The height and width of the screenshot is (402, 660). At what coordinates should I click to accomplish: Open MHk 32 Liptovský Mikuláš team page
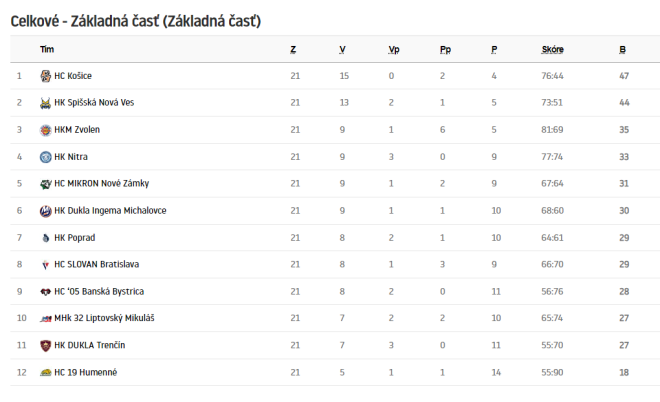104,318
